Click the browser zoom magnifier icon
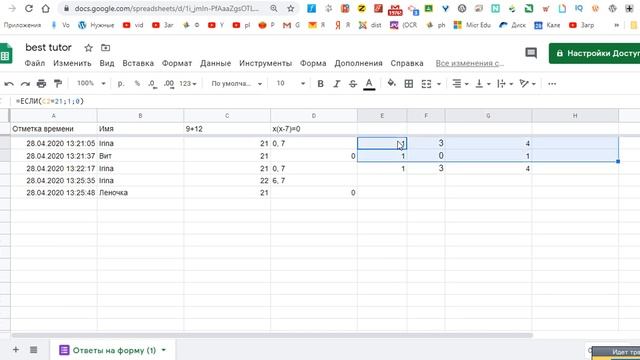640x360 pixels. pos(274,9)
